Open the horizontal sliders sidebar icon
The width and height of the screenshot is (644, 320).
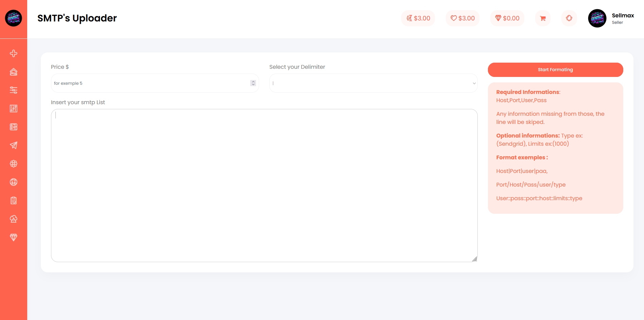(14, 90)
